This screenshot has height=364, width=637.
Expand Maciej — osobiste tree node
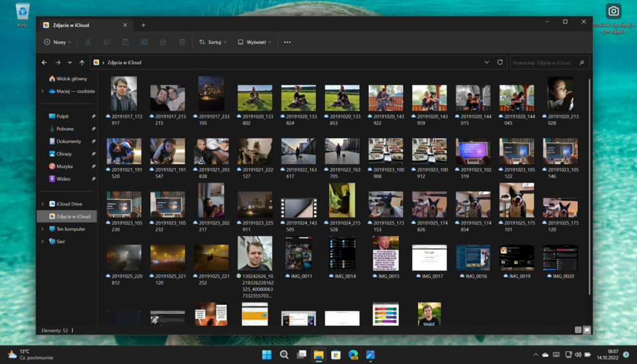point(43,91)
